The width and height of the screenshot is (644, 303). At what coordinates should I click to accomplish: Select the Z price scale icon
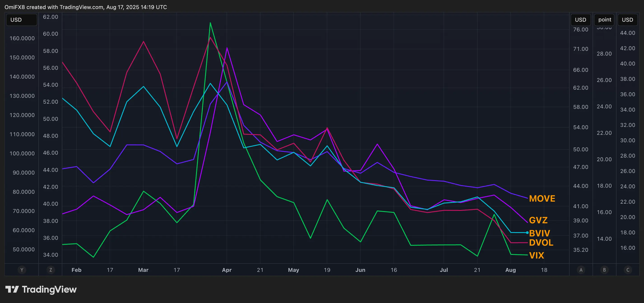click(51, 270)
